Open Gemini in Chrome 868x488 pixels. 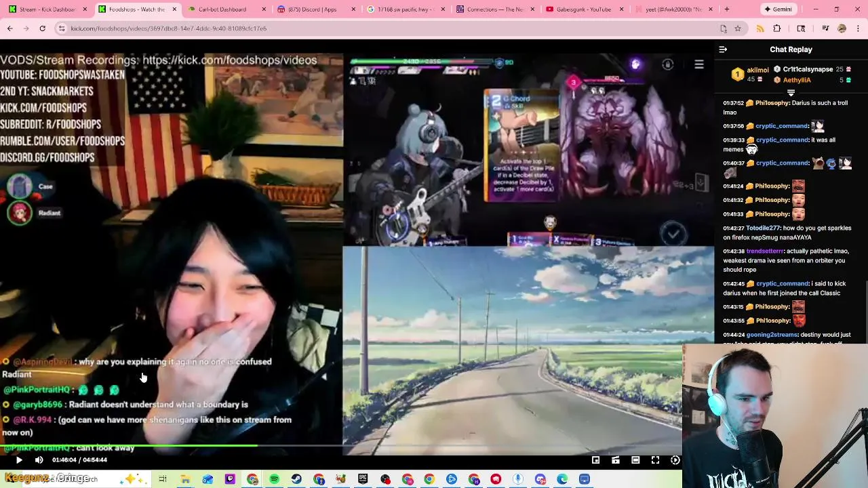point(778,9)
